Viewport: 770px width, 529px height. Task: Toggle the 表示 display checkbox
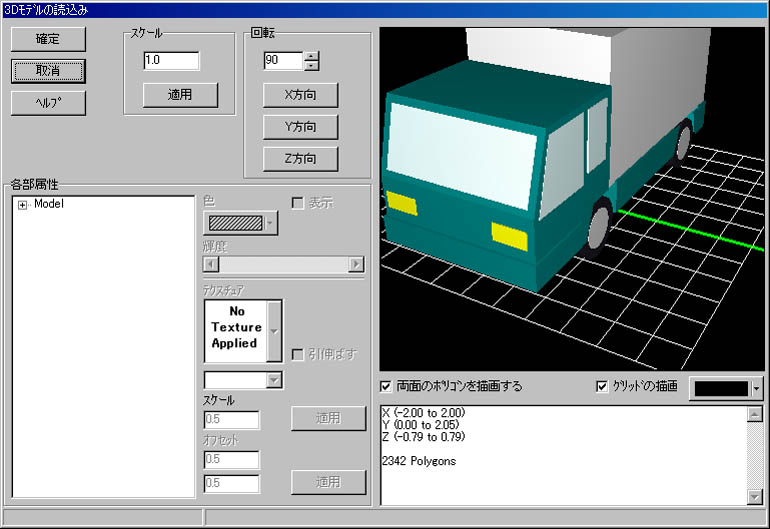pos(297,203)
